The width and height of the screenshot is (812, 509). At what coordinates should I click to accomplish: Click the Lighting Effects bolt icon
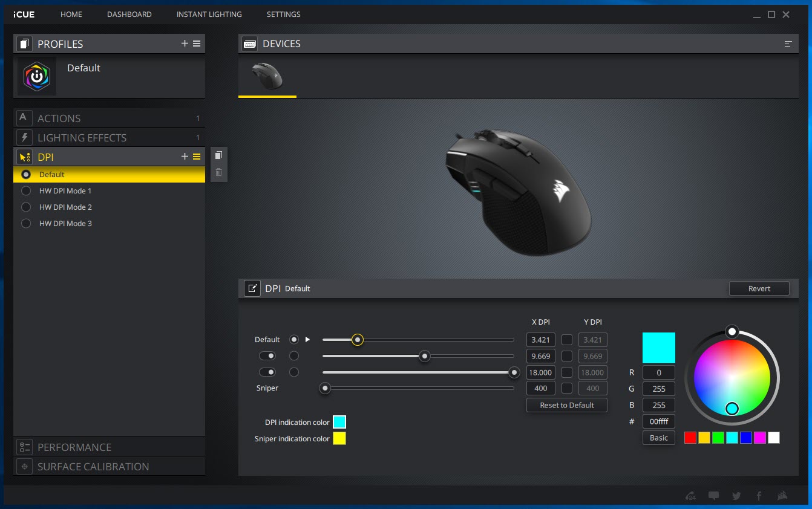(x=24, y=137)
